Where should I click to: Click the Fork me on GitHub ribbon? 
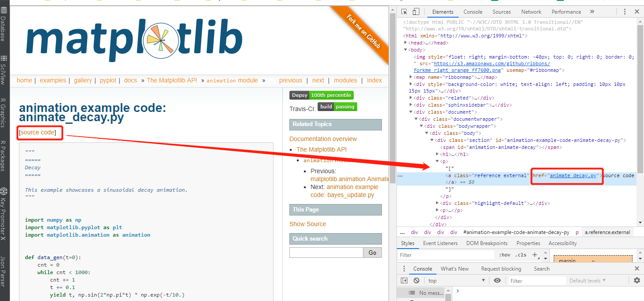tap(364, 32)
